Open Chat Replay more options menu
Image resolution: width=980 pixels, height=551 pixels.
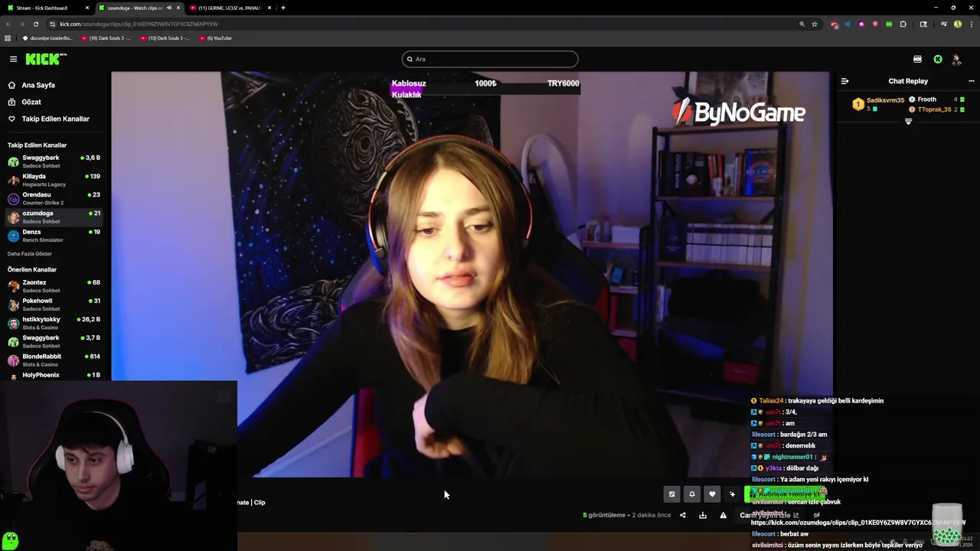pyautogui.click(x=971, y=81)
